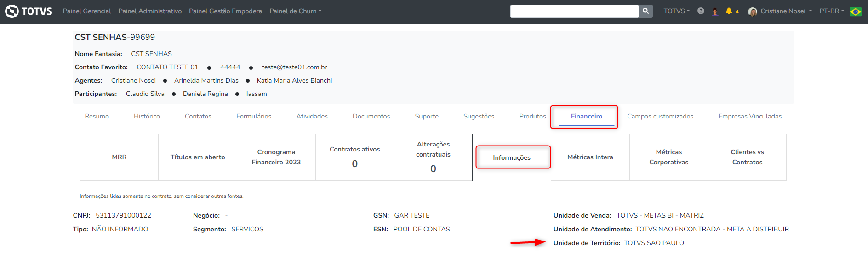
Task: Open the TOTVS dropdown menu
Action: tap(676, 11)
